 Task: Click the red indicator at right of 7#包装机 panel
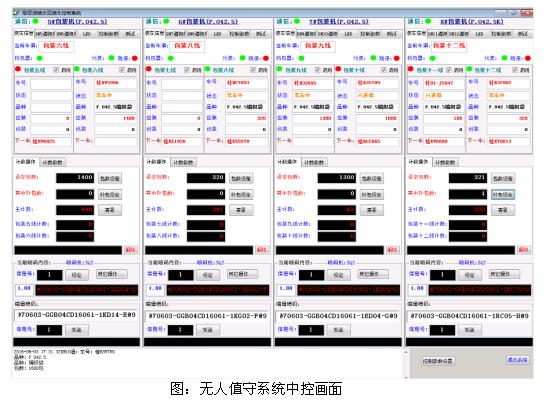point(397,58)
